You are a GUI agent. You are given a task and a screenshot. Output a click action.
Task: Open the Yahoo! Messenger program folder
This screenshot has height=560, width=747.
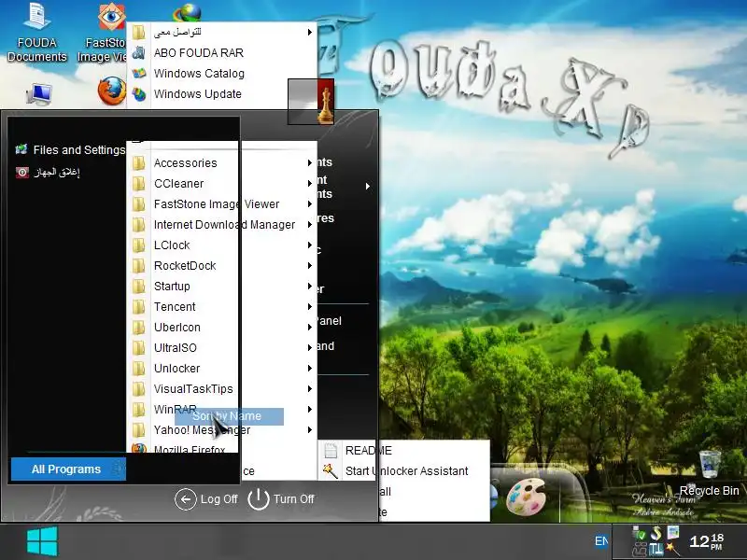(222, 430)
